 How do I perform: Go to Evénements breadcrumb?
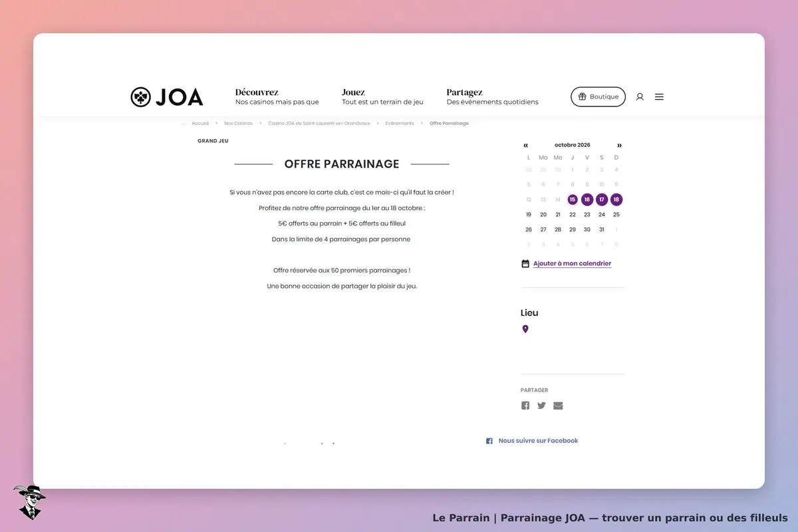pos(400,124)
